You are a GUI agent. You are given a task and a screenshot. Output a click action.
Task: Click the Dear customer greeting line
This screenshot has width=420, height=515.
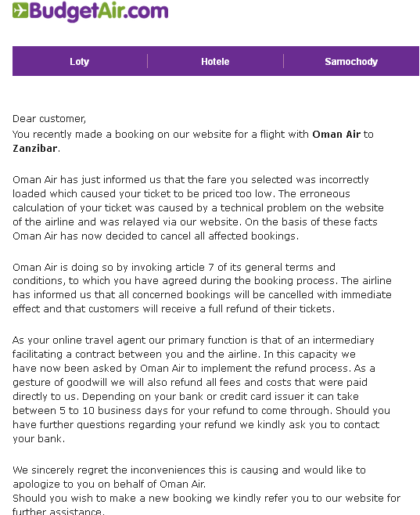49,118
